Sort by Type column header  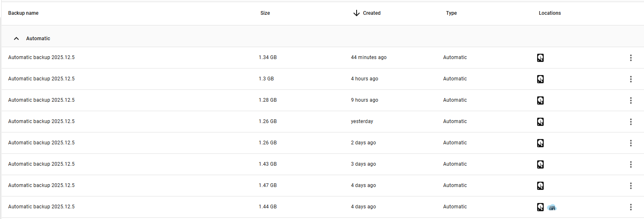pos(451,13)
